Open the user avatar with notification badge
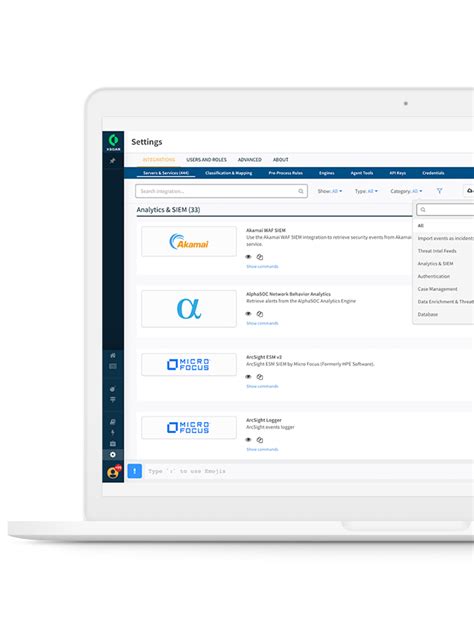The image size is (474, 630). click(114, 472)
